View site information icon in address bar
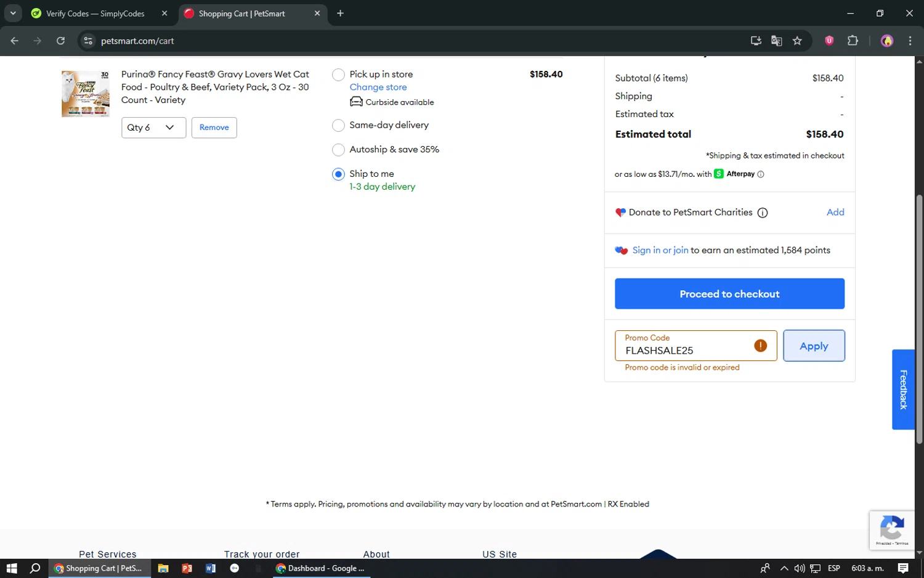The width and height of the screenshot is (924, 578). pyautogui.click(x=88, y=41)
